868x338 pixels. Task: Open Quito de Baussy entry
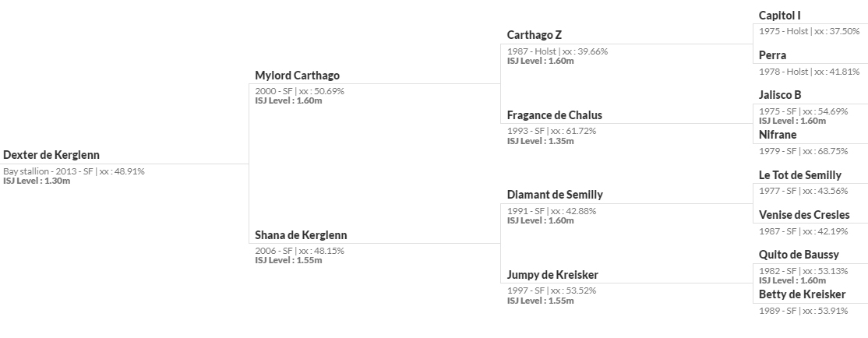coord(799,255)
